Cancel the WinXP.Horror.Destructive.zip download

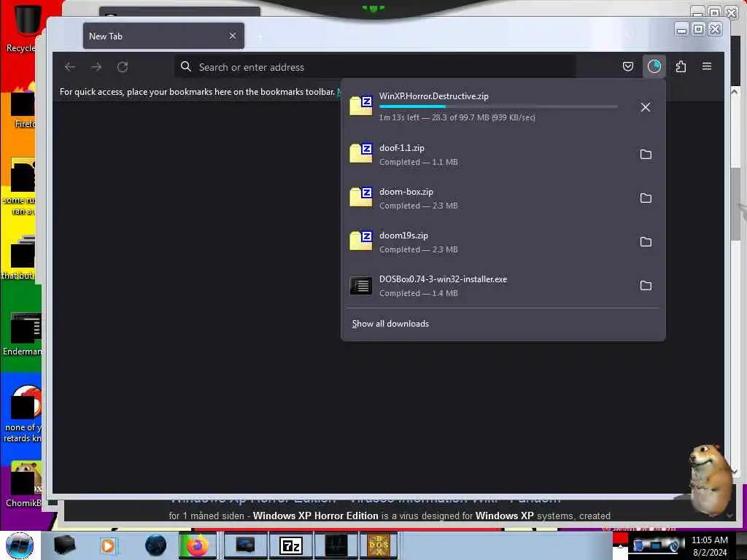[646, 107]
